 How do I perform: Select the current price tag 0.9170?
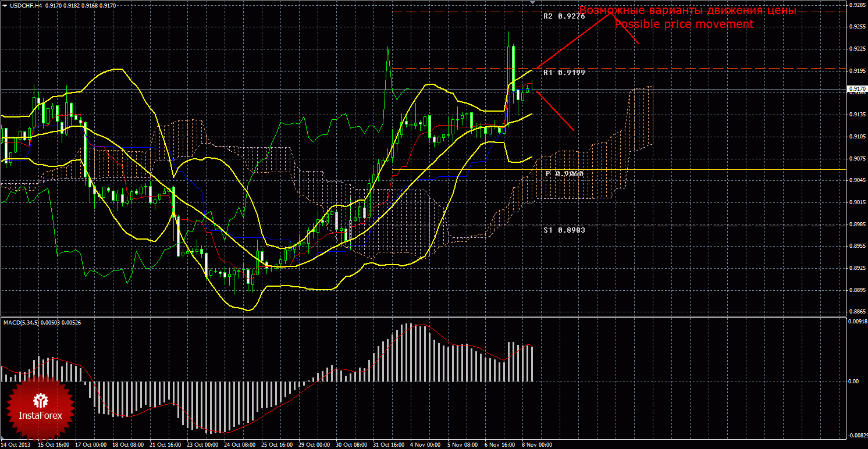(857, 88)
